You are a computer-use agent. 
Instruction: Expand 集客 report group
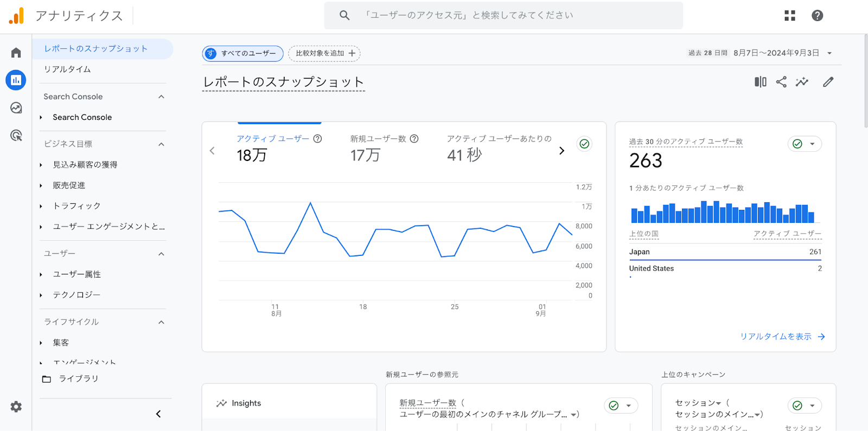coord(41,343)
